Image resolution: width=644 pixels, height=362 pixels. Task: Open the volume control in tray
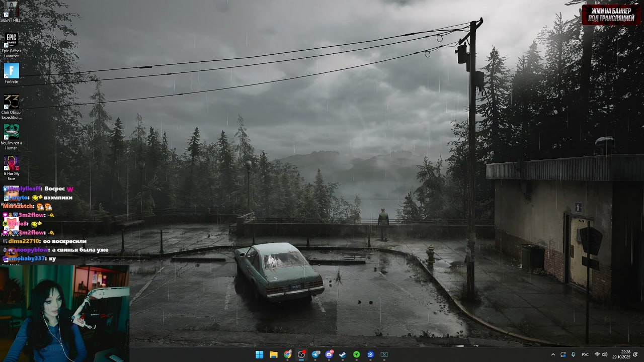[605, 354]
